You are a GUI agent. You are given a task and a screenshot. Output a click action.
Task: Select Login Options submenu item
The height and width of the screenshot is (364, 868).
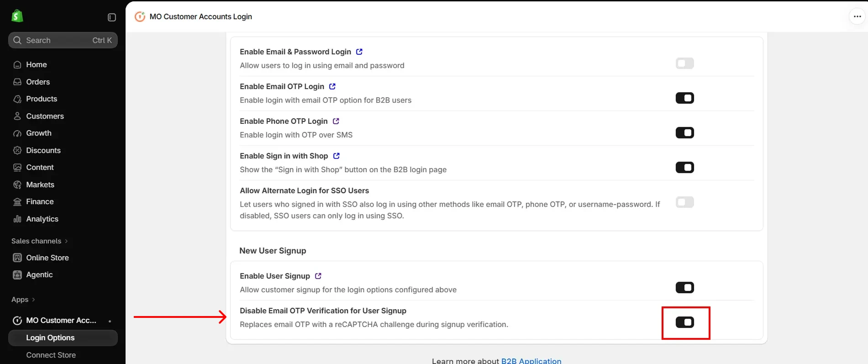(x=63, y=338)
